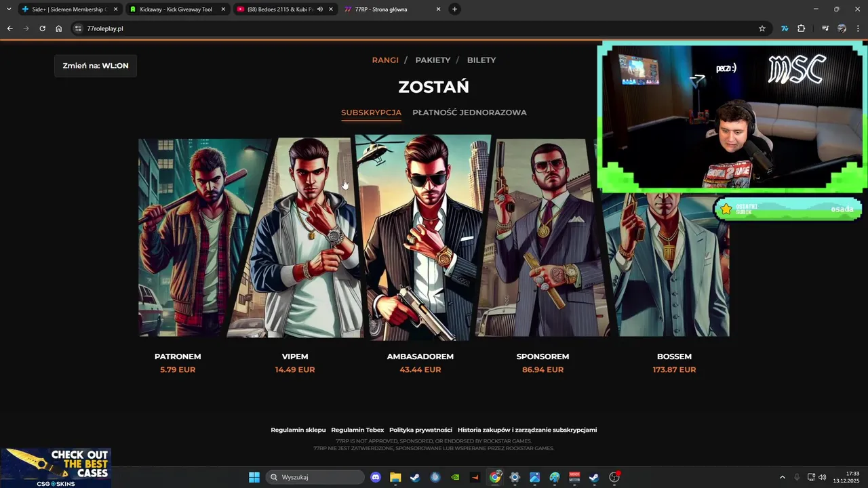Open the Chrome three-dot menu

tap(858, 28)
